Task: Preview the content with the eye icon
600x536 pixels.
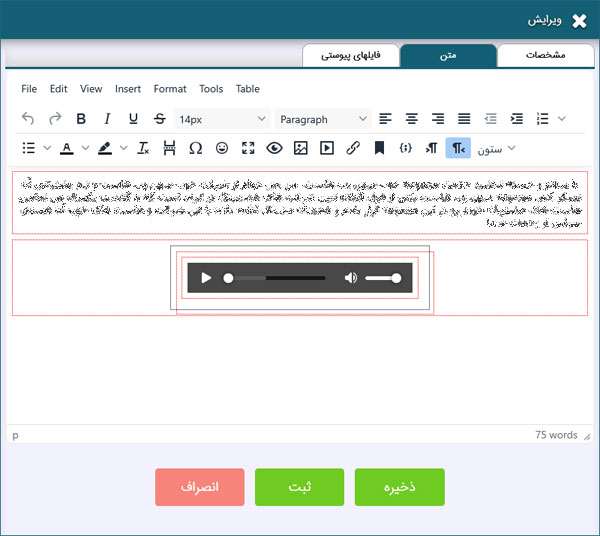Action: pyautogui.click(x=274, y=148)
